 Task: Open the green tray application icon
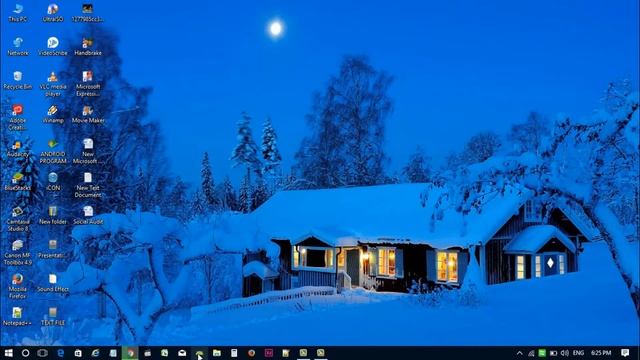click(542, 353)
